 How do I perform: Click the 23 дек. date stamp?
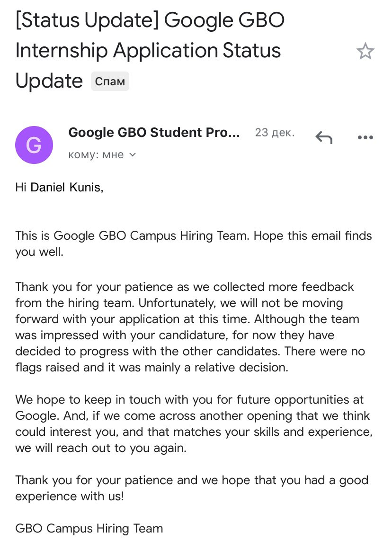point(275,133)
